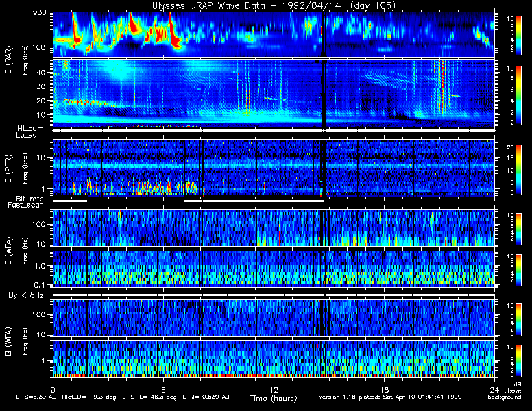Select the 40 kHz tick label
The image size is (532, 411).
click(x=40, y=72)
